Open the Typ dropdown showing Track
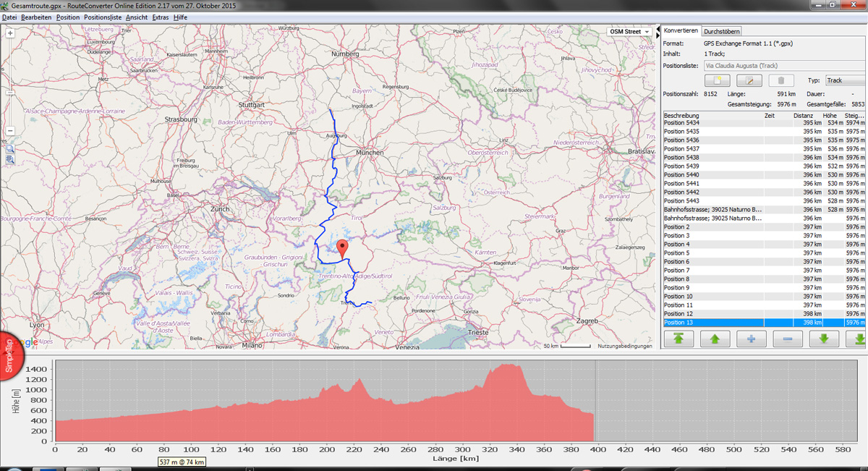 pyautogui.click(x=845, y=80)
